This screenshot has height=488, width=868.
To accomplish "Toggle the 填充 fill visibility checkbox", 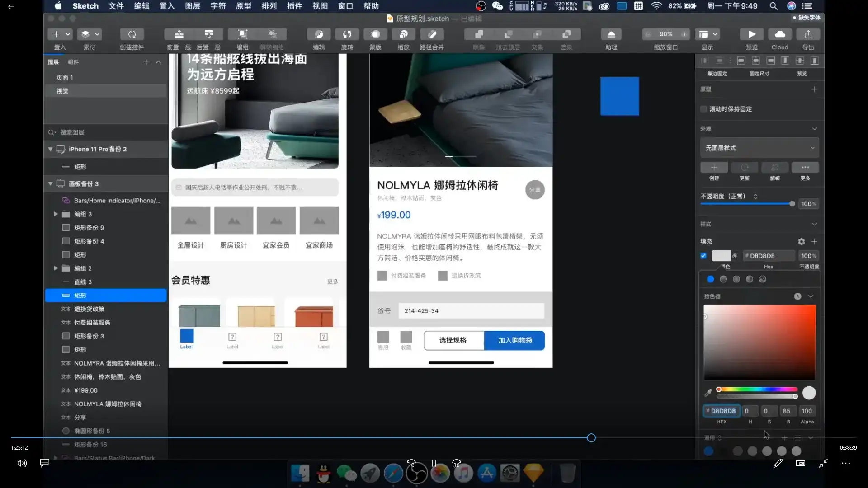I will [x=703, y=256].
